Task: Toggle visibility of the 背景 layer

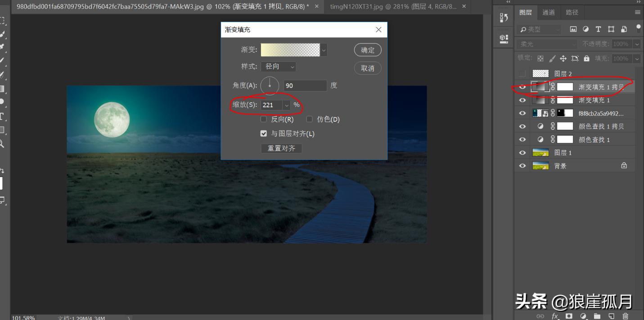Action: pos(522,165)
